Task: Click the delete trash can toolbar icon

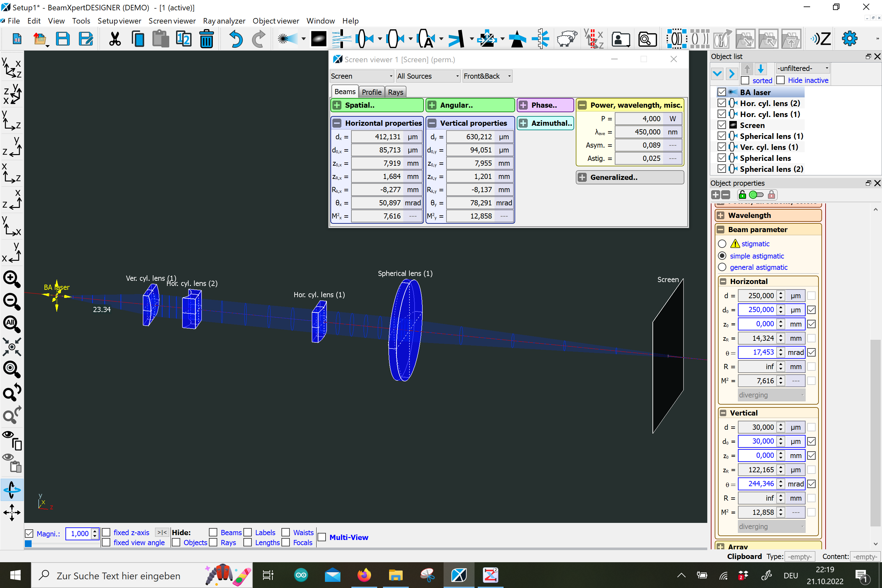Action: [206, 39]
